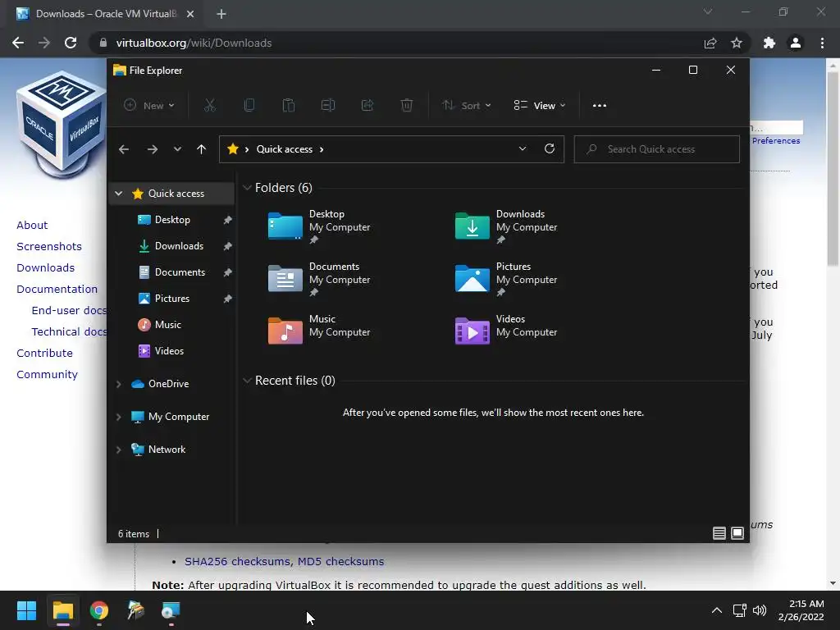Switch to large icons view in status bar
The image size is (840, 630).
pos(737,533)
